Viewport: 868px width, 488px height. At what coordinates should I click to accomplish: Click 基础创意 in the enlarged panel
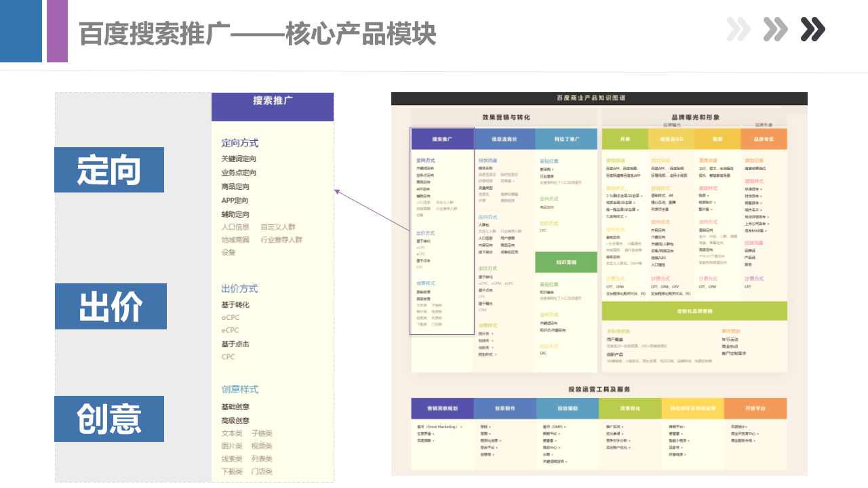click(x=235, y=407)
